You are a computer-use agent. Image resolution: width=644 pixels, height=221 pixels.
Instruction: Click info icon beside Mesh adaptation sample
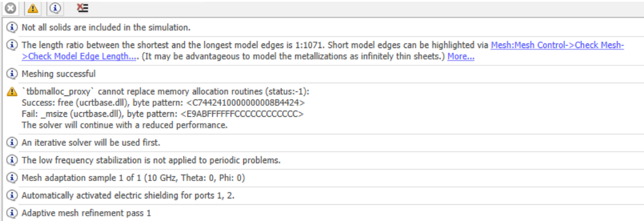13,178
